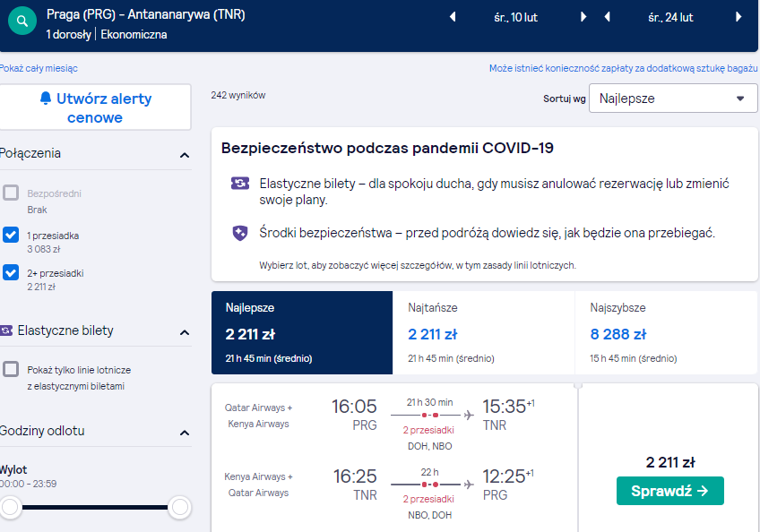Screen dimensions: 760x532
Task: Click the 2 przesiadki NBO, DOH stopover text
Action: (429, 507)
